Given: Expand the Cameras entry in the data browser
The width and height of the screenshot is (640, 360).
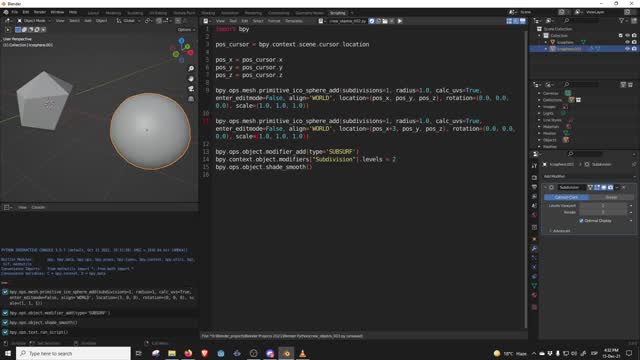Looking at the screenshot, I should [539, 93].
